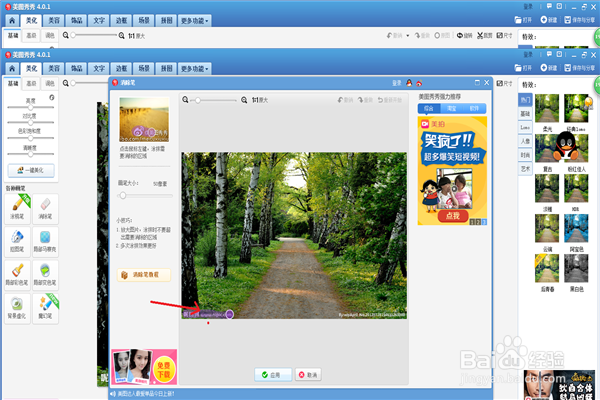Select the 人像 effects category tab
The height and width of the screenshot is (400, 600).
click(x=525, y=141)
